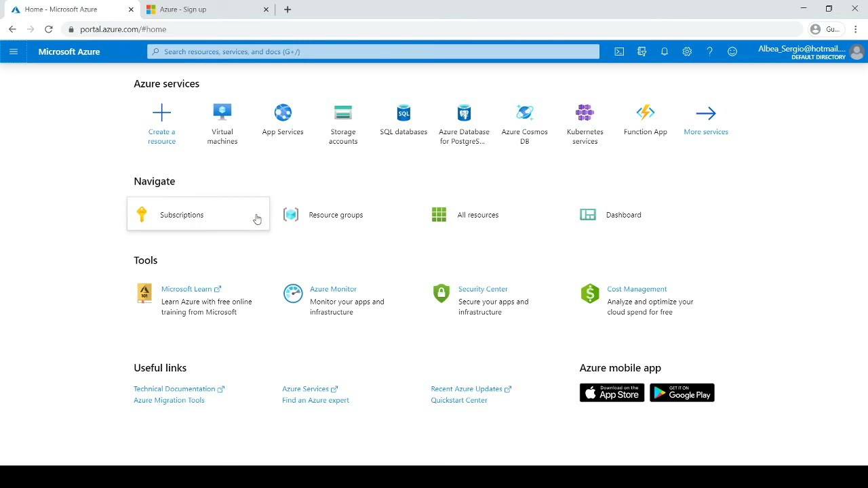Open Cloud Shell from the top bar

click(619, 52)
